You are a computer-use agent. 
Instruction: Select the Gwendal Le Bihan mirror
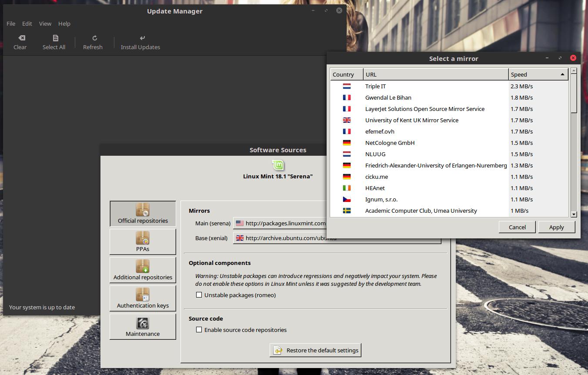pos(449,97)
